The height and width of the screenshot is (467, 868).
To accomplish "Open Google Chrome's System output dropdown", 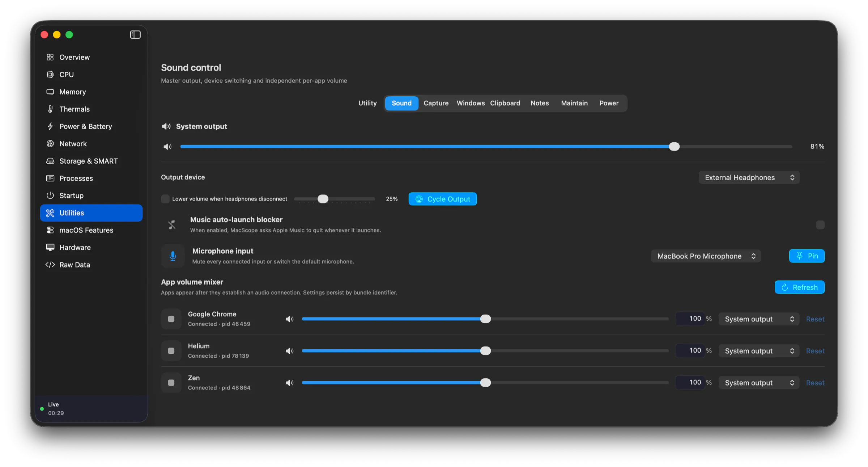I will [x=759, y=319].
